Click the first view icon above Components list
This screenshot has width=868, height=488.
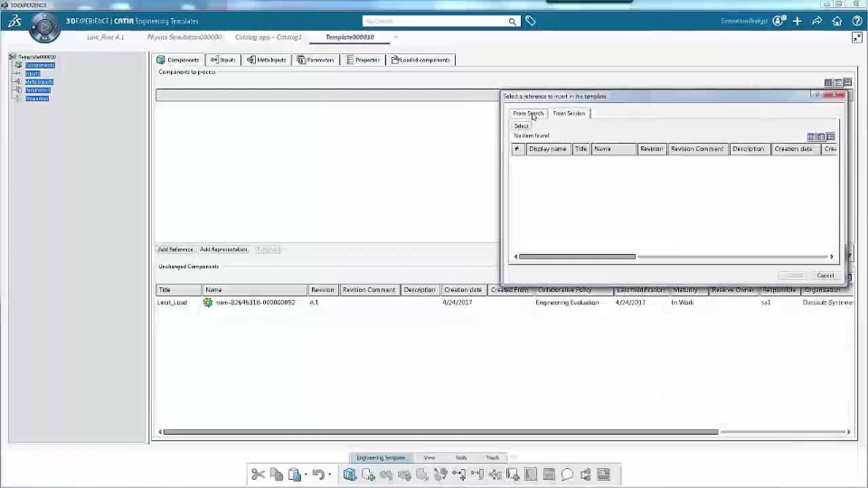[828, 82]
